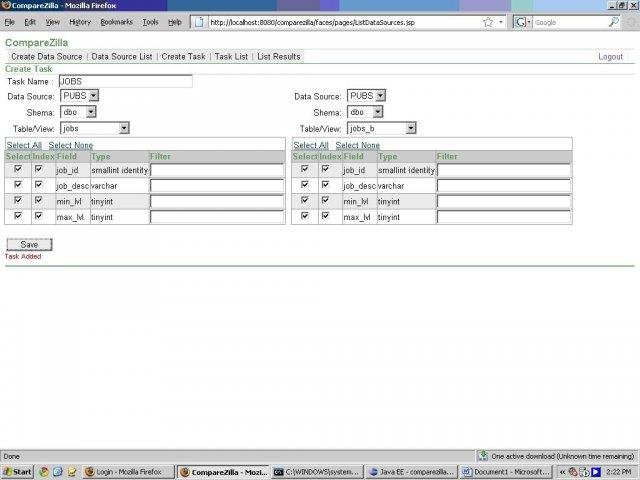Screen dimensions: 640x480
Task: Toggle right Index checkbox for job_desc
Action: pyautogui.click(x=326, y=184)
